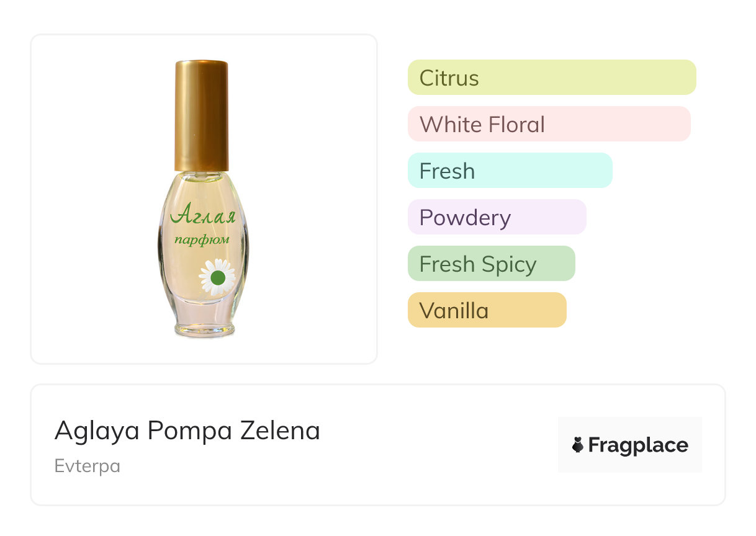Click the green 'Аглая' script on the bottle
Screen dimensions: 756x536
point(203,215)
